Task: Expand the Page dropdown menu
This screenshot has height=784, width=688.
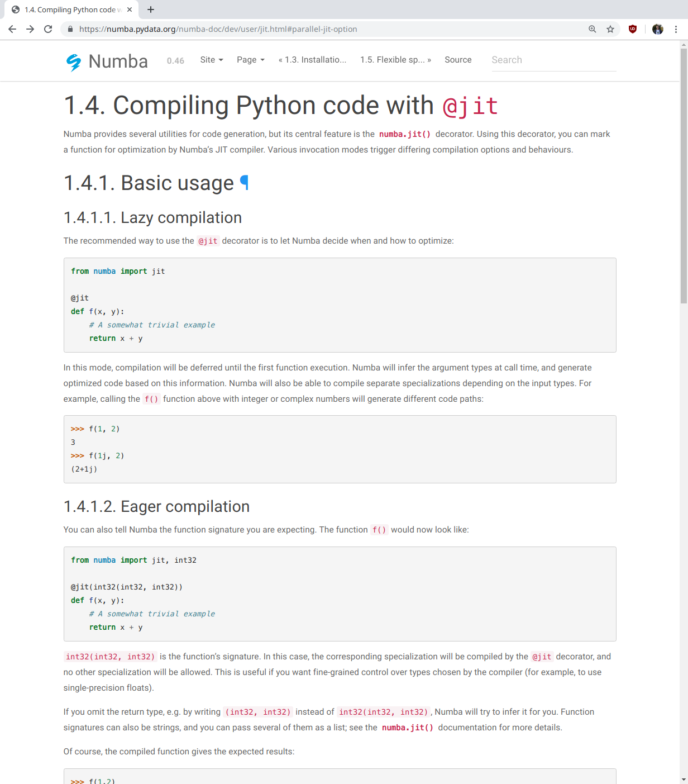Action: [x=251, y=60]
